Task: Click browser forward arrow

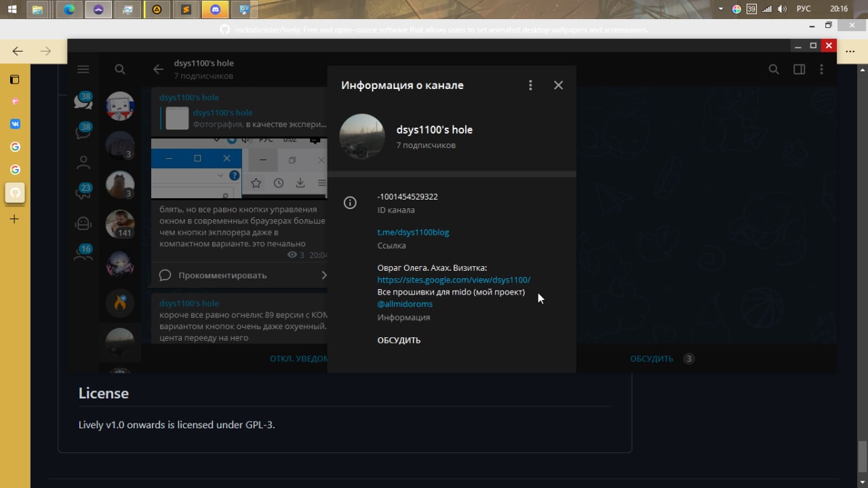Action: (x=45, y=52)
